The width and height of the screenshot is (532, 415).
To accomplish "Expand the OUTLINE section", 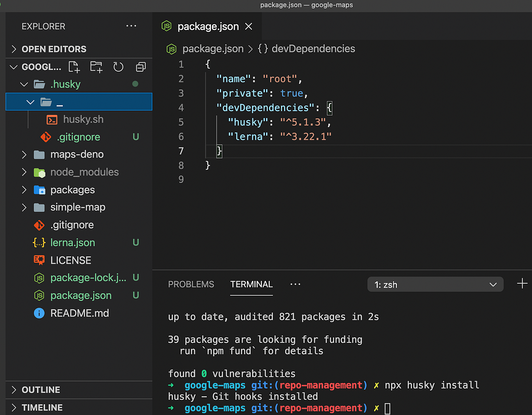I will tap(14, 390).
